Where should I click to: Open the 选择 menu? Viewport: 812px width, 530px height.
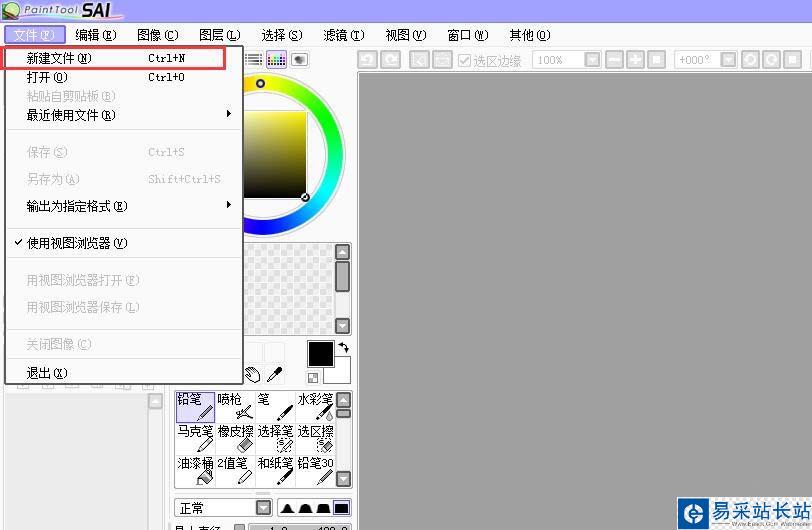282,35
